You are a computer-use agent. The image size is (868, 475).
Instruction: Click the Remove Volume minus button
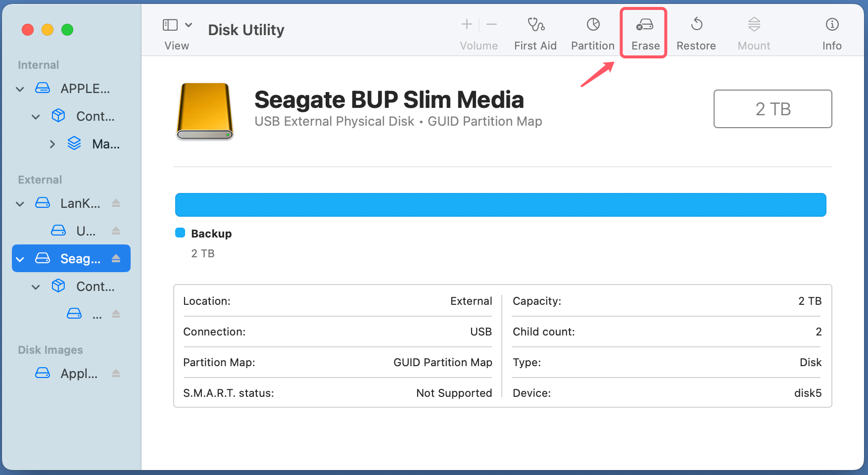pos(491,24)
